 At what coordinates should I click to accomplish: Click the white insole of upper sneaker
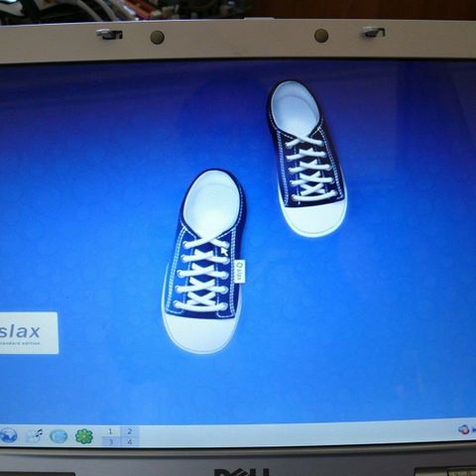point(295,107)
